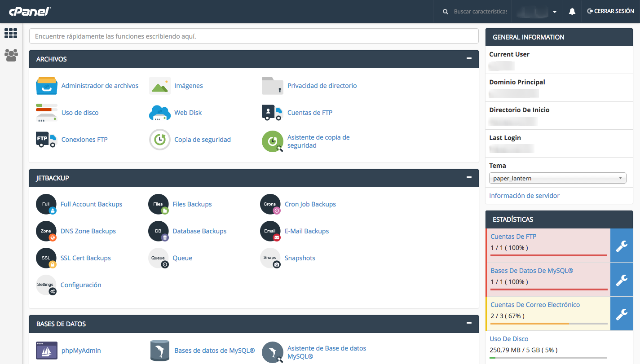The height and width of the screenshot is (364, 640).
Task: Expand the user account menu in header
Action: pos(537,12)
